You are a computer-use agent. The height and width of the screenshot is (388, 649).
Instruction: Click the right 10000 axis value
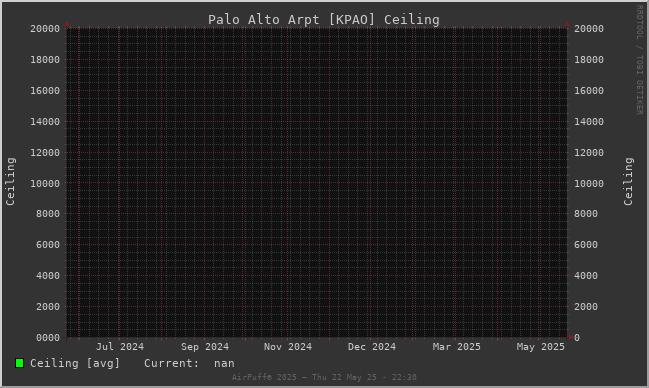589,183
